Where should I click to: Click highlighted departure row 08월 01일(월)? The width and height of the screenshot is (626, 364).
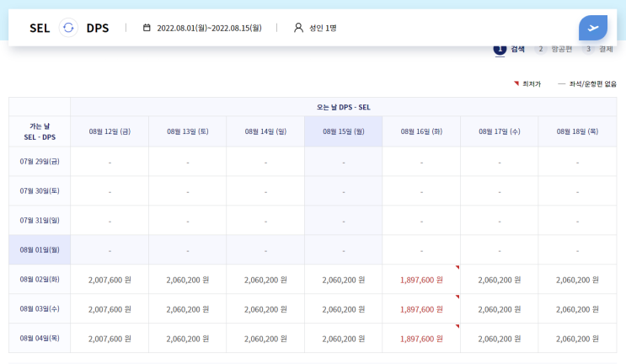pyautogui.click(x=40, y=250)
